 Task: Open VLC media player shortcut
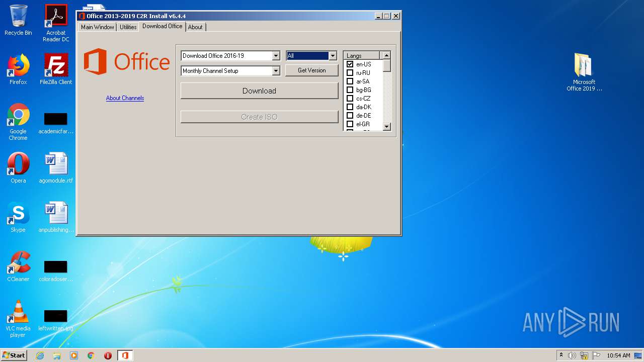[18, 319]
